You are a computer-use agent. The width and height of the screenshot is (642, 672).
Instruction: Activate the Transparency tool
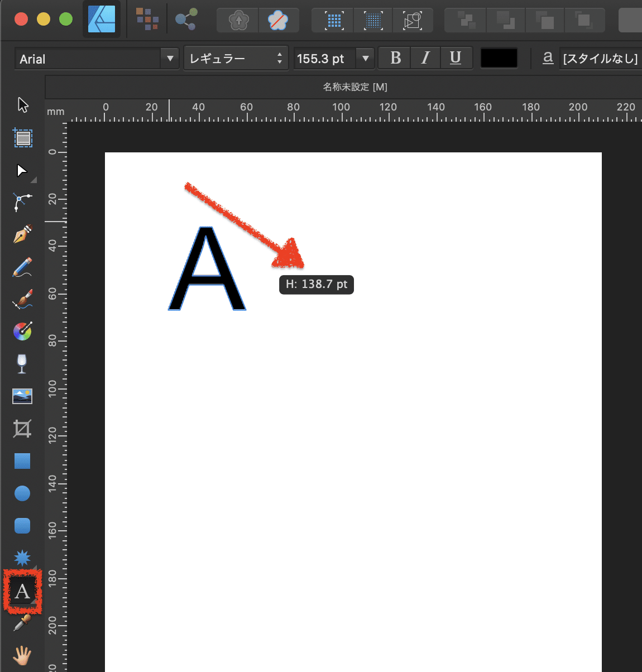[x=22, y=363]
